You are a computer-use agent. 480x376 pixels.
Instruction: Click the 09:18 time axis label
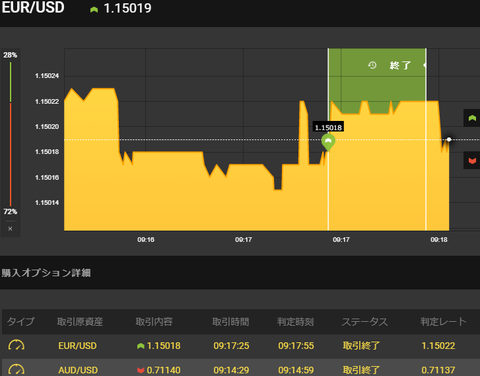(439, 239)
